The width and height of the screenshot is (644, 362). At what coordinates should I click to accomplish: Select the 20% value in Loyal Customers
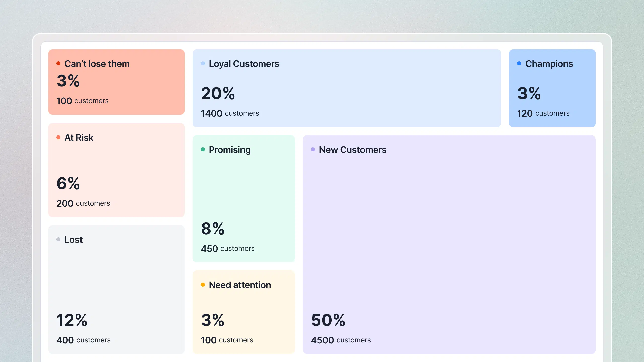point(218,94)
